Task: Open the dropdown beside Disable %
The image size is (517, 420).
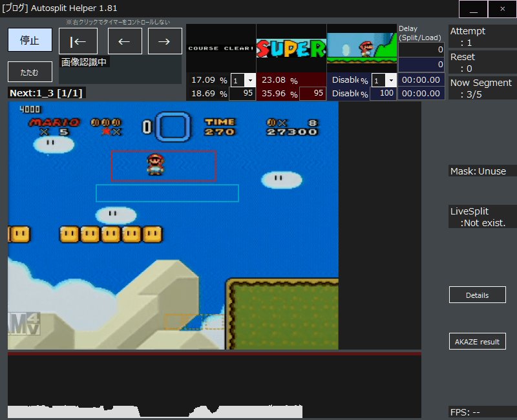Action: tap(391, 80)
